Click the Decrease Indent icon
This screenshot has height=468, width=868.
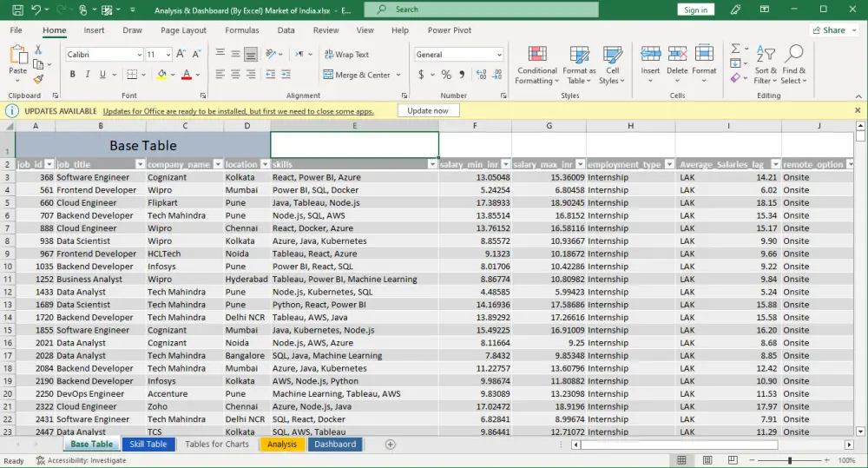click(x=270, y=74)
